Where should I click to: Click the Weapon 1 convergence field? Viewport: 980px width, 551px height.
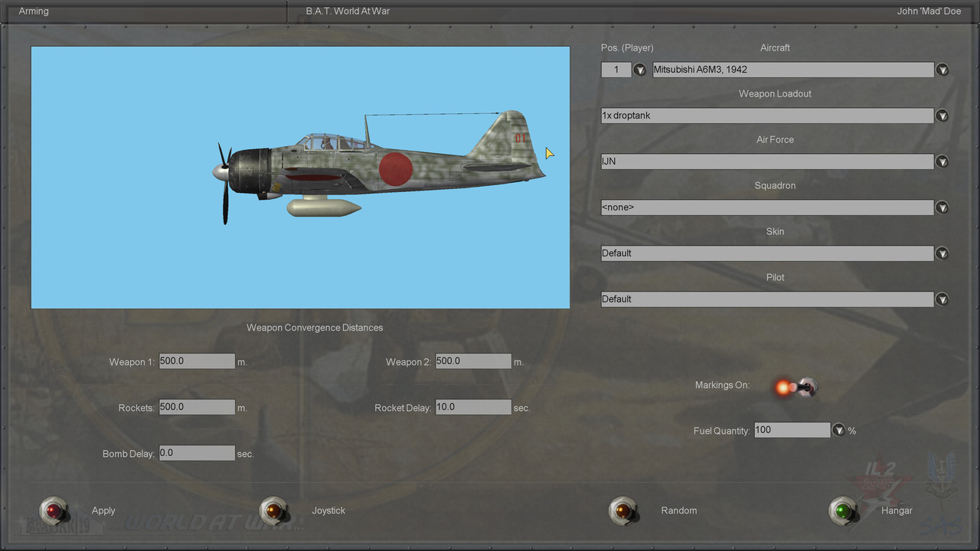click(197, 361)
